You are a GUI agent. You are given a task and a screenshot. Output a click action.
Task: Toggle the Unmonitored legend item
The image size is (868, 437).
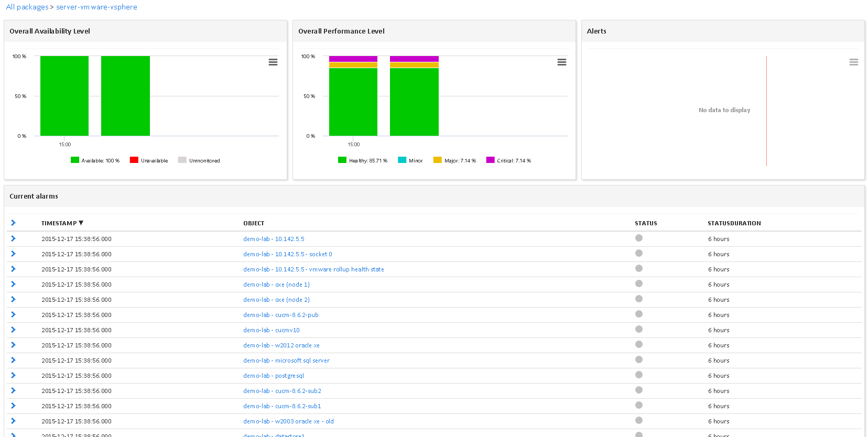[x=199, y=160]
